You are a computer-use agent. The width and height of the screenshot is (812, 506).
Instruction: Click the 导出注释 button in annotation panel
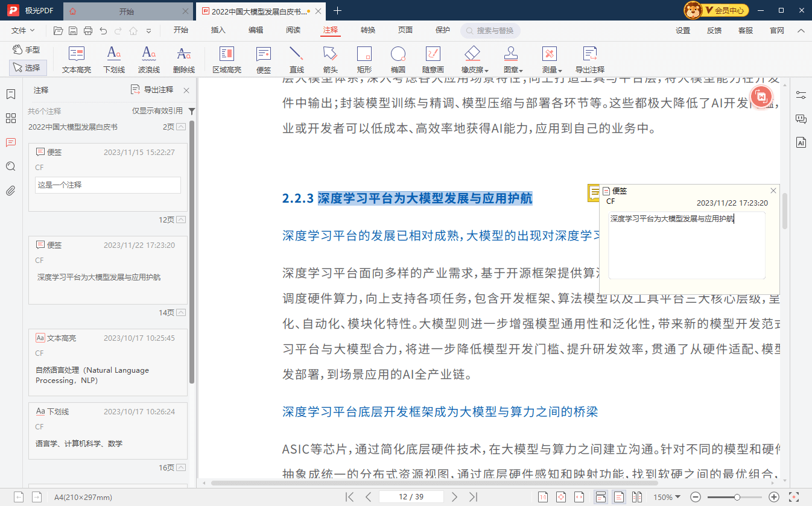click(x=152, y=90)
